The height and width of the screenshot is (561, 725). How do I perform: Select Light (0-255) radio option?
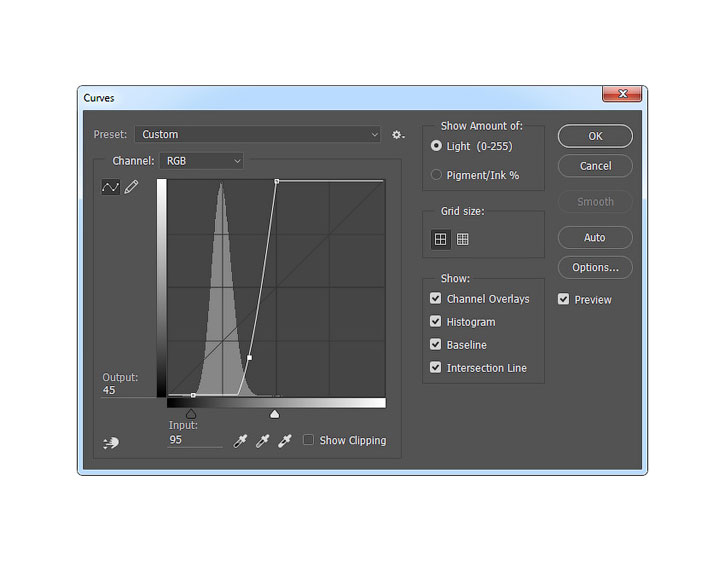[x=436, y=146]
